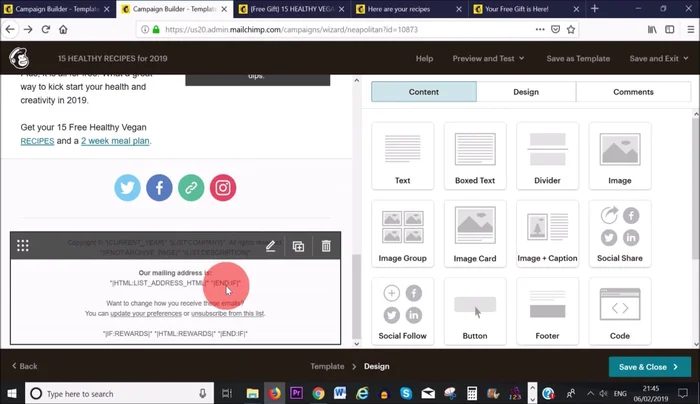The width and height of the screenshot is (700, 404).
Task: Choose the Social Follow content block
Action: pyautogui.click(x=402, y=312)
